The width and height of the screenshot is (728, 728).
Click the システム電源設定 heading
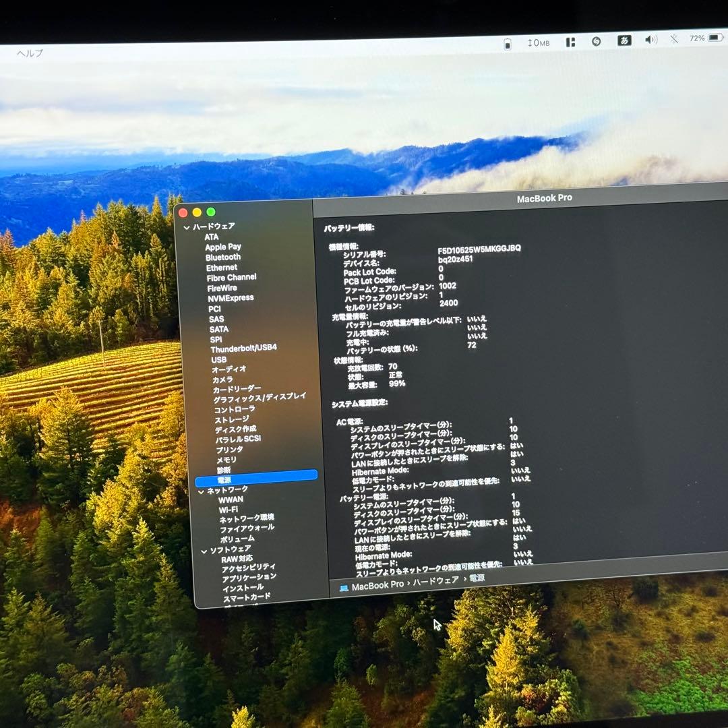[359, 404]
